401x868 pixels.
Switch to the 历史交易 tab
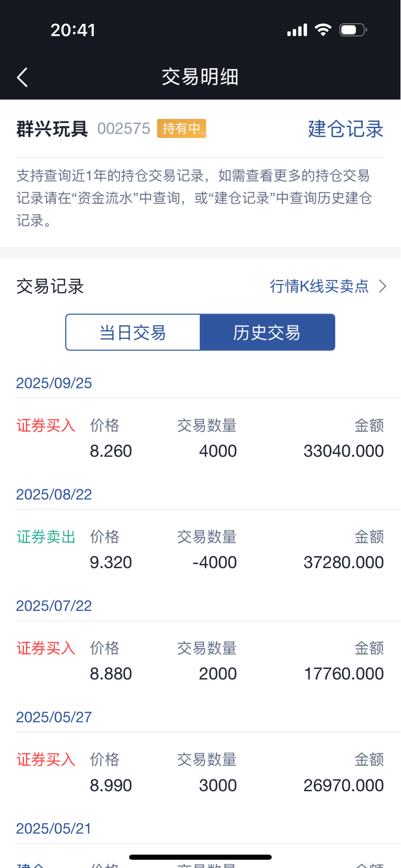(x=267, y=333)
